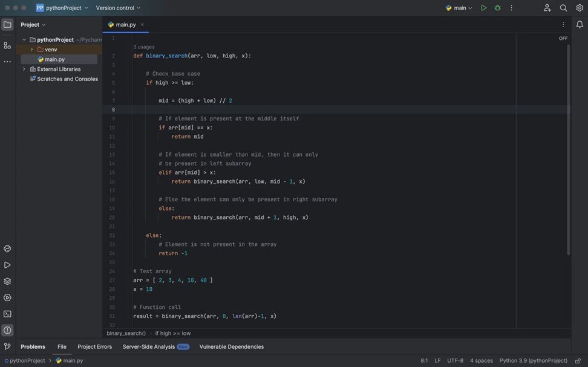Open the Structure tool window icon
Image resolution: width=588 pixels, height=367 pixels.
[7, 45]
